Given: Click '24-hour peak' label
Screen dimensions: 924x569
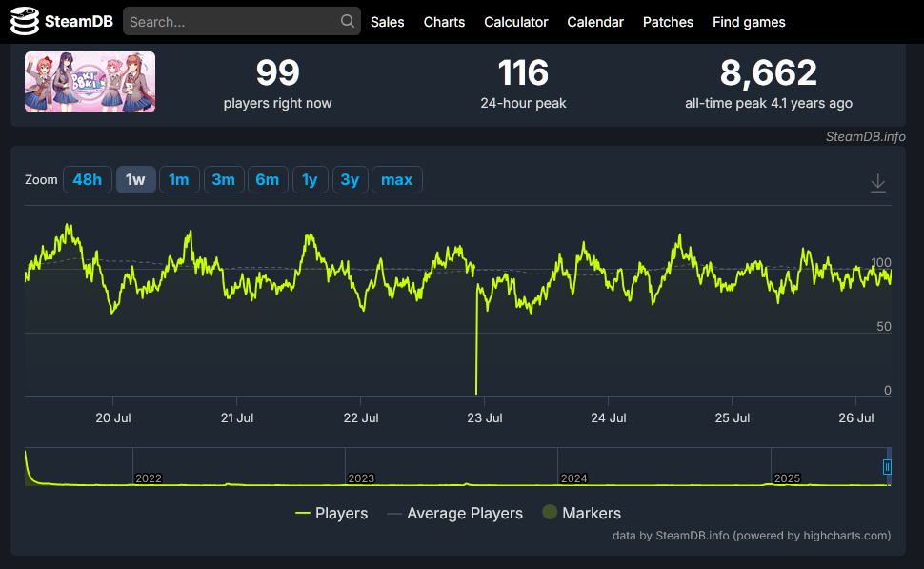Looking at the screenshot, I should pyautogui.click(x=523, y=103).
